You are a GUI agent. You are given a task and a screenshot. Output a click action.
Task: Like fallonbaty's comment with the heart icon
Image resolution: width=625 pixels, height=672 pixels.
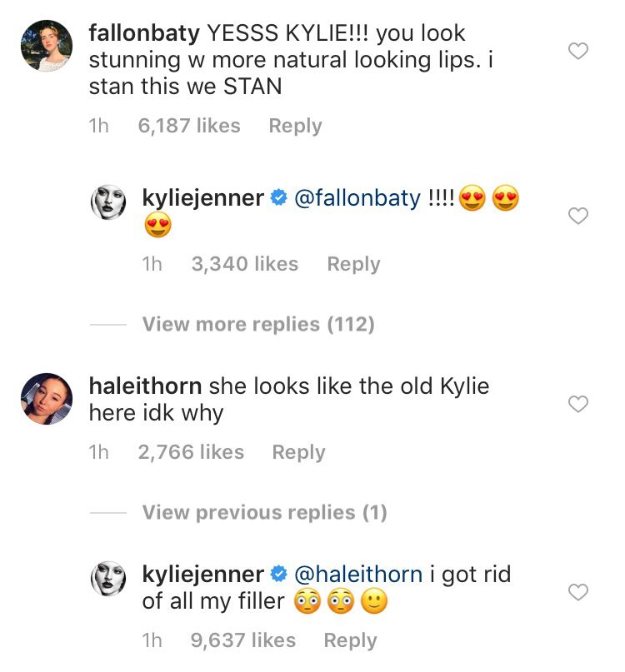(577, 51)
